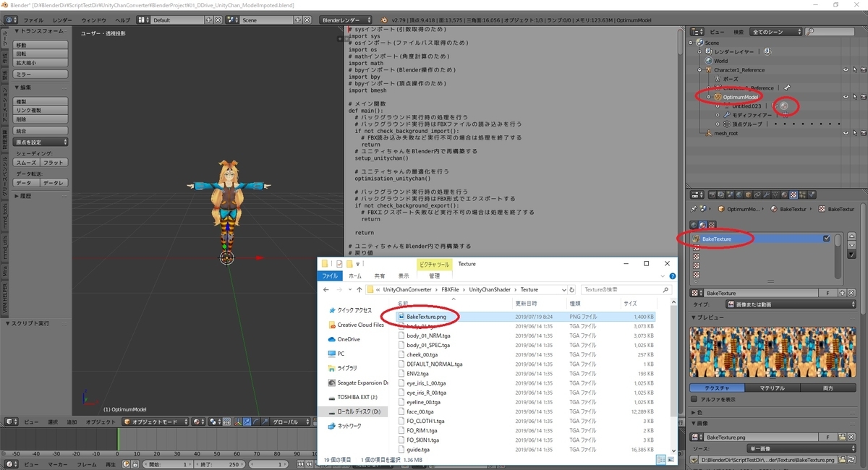This screenshot has width=868, height=470.
Task: Open pivot point selector in 3D viewport header
Action: (x=215, y=422)
